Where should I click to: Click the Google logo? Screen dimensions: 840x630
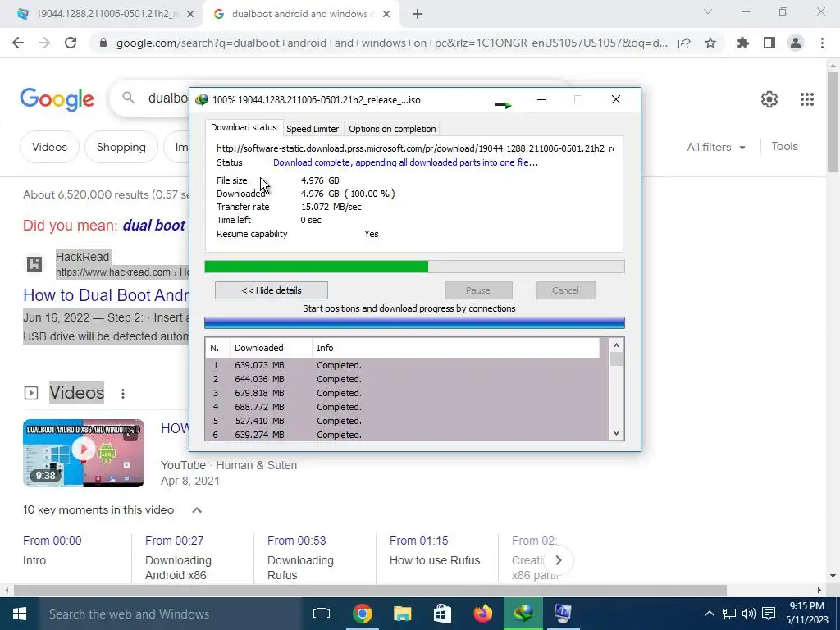(57, 99)
